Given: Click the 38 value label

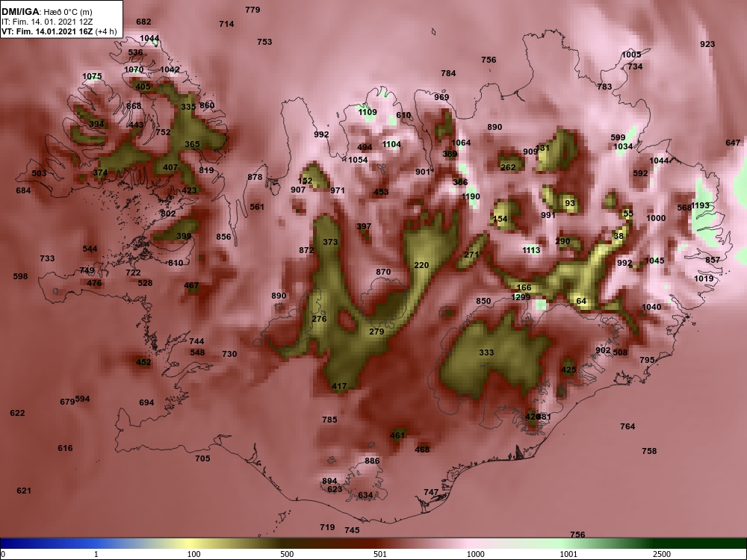Looking at the screenshot, I should (x=619, y=236).
